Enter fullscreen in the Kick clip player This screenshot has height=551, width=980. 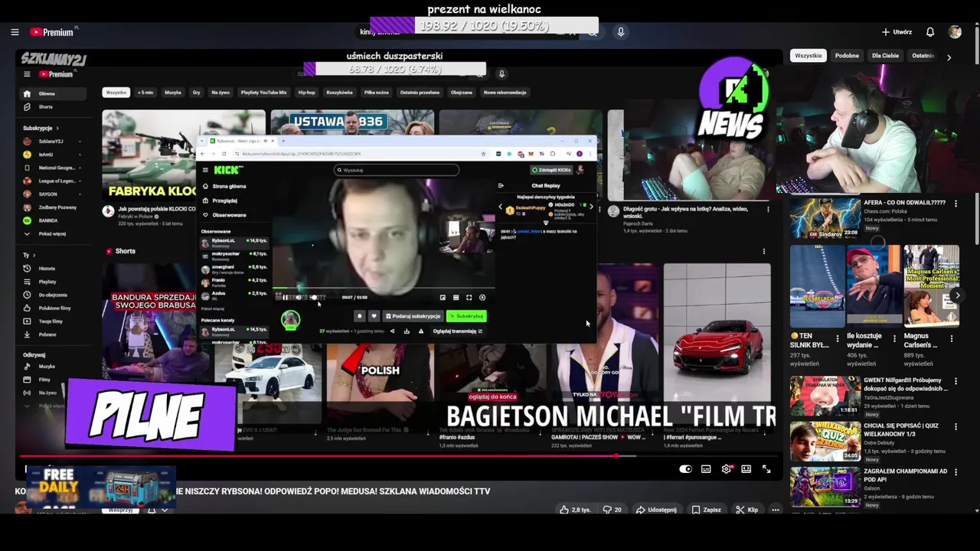pos(469,298)
